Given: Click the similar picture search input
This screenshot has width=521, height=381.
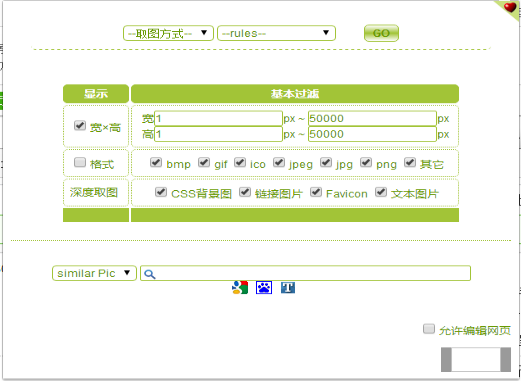Looking at the screenshot, I should 305,273.
